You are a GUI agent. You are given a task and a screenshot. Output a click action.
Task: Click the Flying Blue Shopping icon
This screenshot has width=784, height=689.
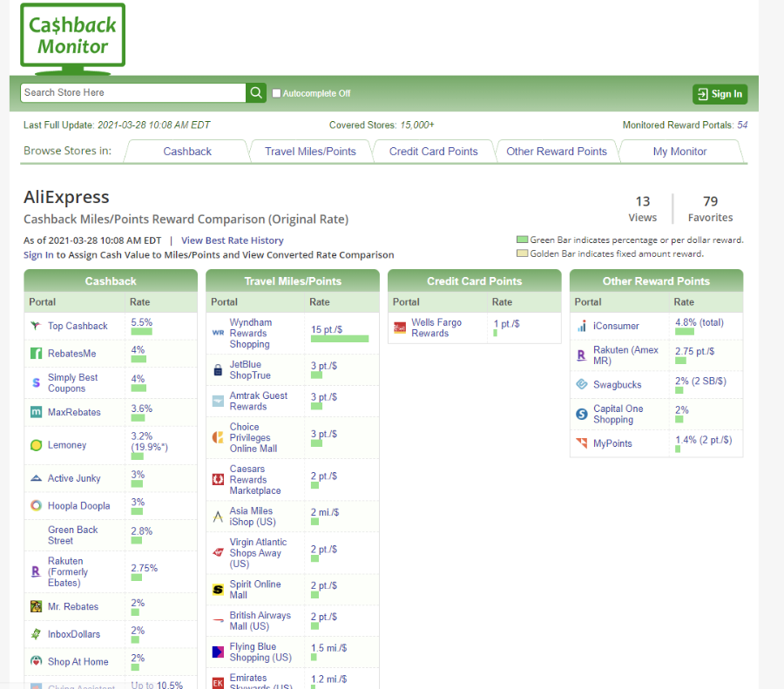(218, 652)
